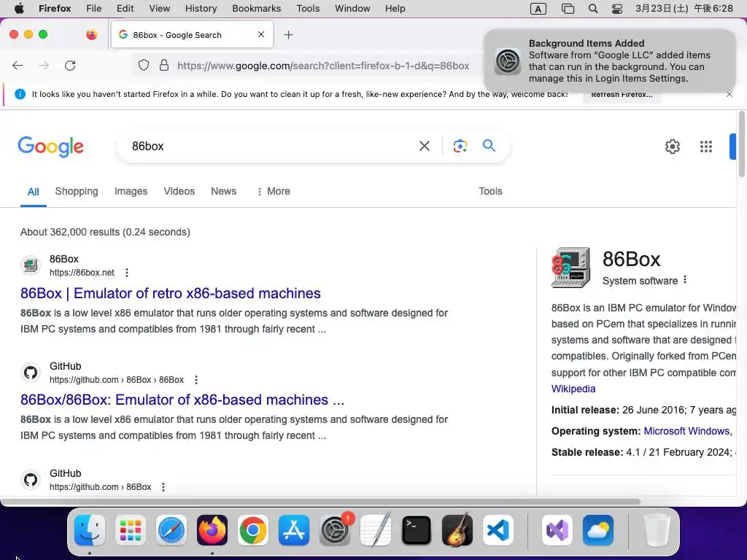Focus the address bar URL
This screenshot has width=747, height=560.
pyautogui.click(x=323, y=66)
